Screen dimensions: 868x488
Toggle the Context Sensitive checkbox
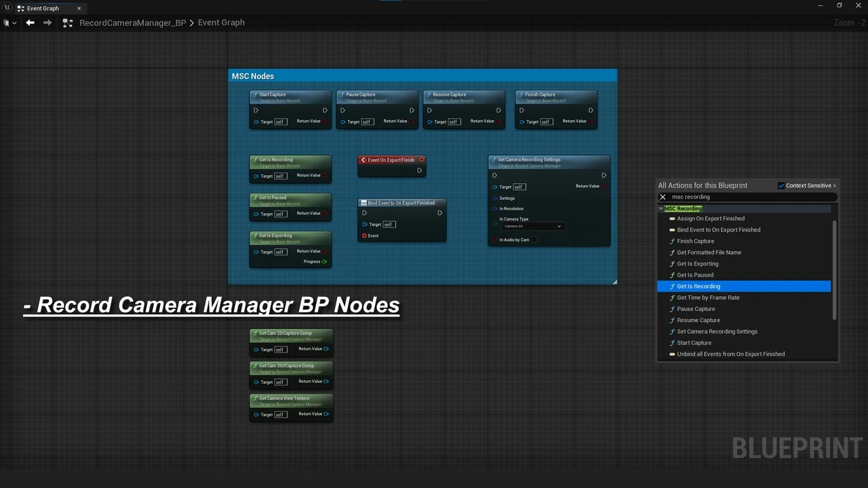tap(781, 186)
